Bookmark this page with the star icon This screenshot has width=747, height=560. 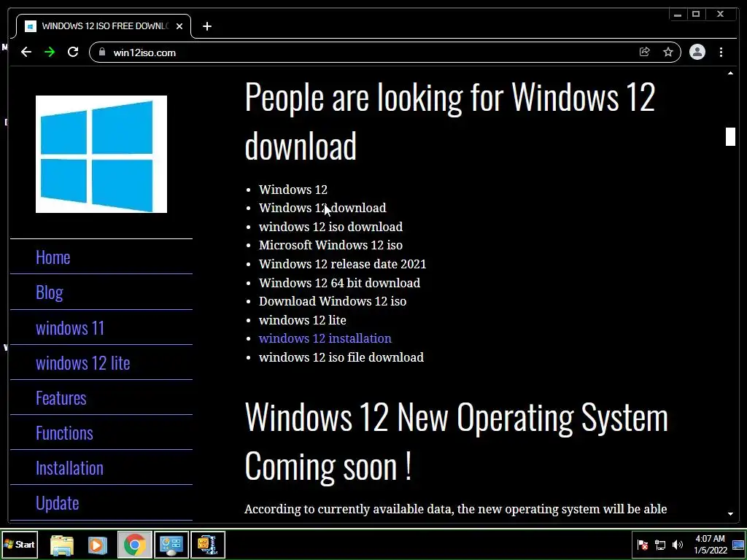668,52
